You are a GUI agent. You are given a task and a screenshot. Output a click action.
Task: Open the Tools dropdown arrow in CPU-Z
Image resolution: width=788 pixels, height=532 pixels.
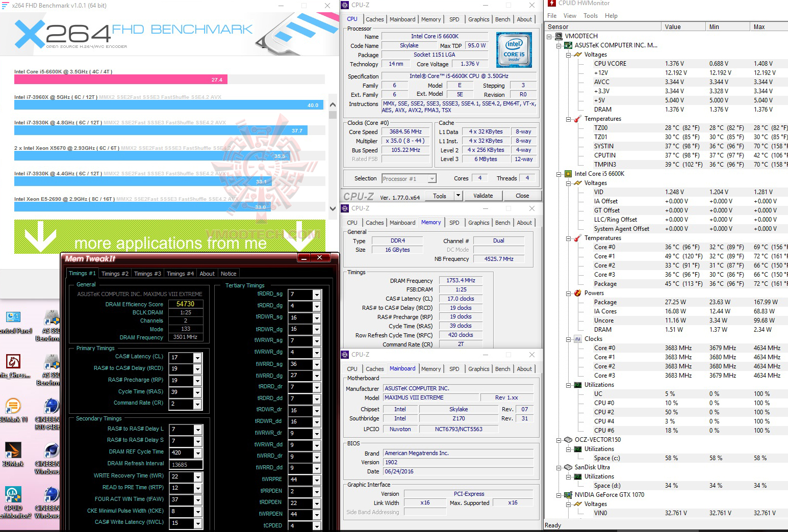click(457, 196)
